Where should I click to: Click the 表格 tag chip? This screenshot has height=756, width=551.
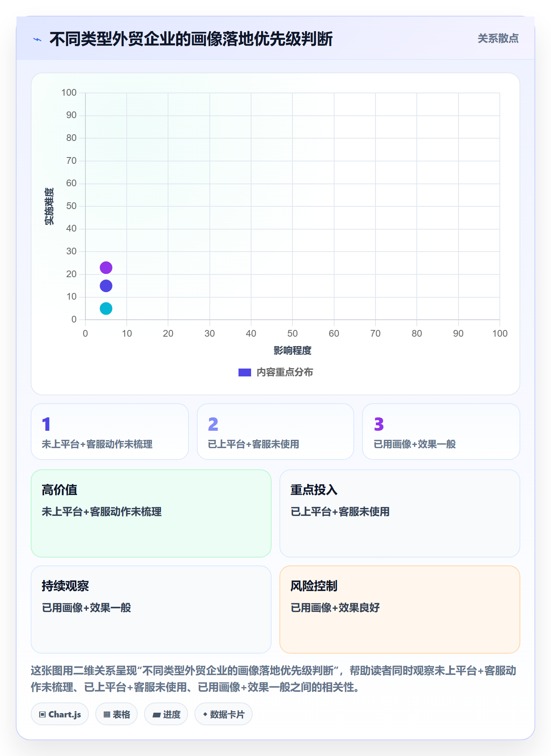[x=116, y=714]
